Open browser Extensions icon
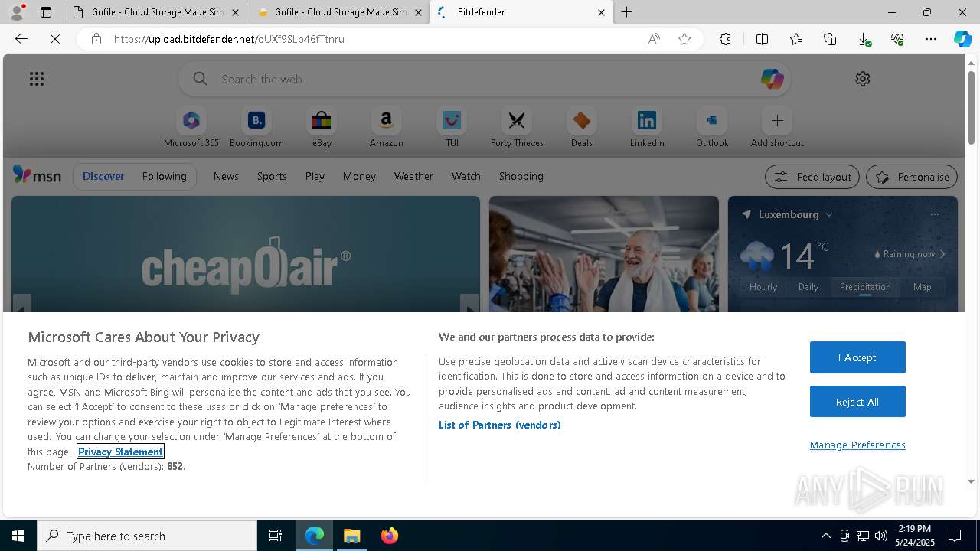This screenshot has width=980, height=551. coord(725,39)
